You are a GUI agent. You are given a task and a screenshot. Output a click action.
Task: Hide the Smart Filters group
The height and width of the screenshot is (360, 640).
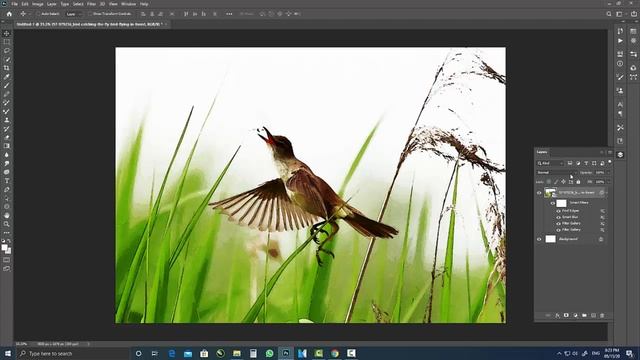tap(553, 203)
